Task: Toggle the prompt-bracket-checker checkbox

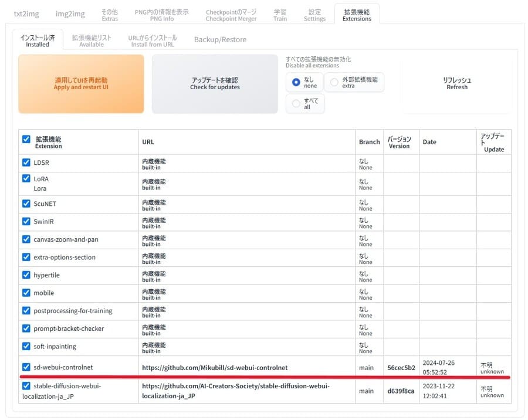Action: [x=26, y=328]
